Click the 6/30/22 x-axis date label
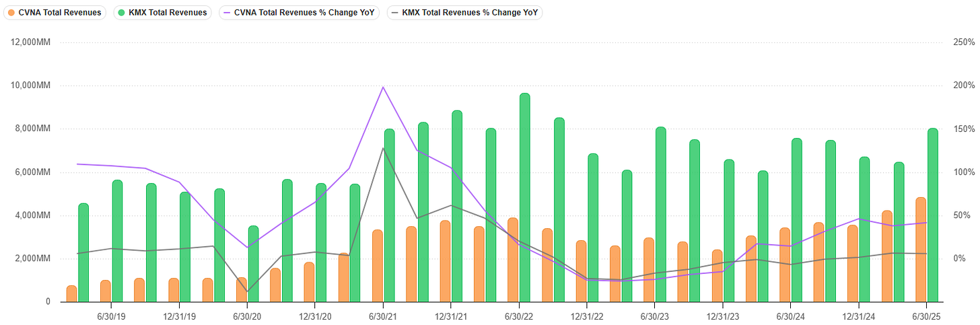The image size is (980, 325). click(x=519, y=316)
